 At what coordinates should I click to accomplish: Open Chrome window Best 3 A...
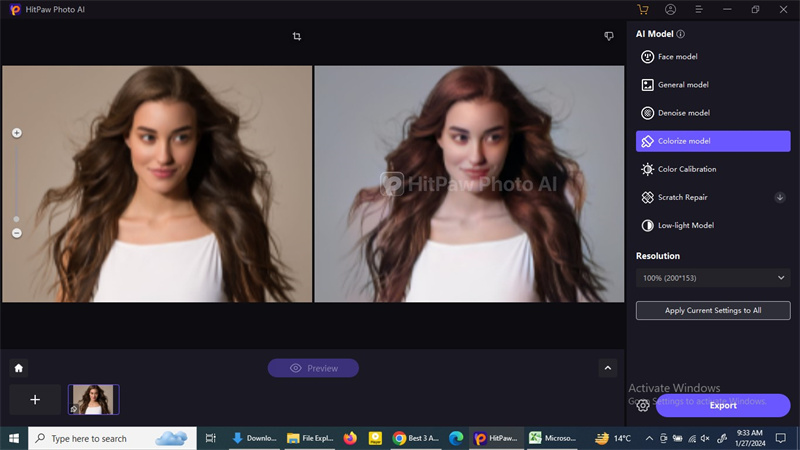coord(416,438)
